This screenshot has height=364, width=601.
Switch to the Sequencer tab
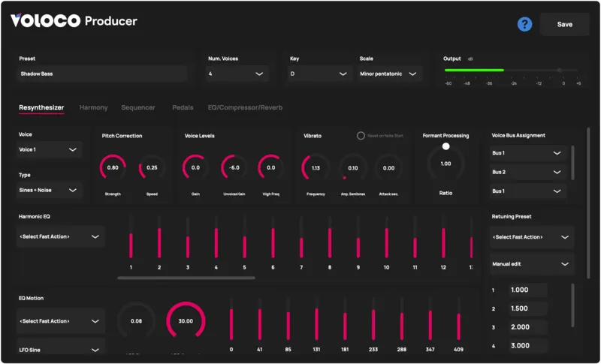coord(138,108)
